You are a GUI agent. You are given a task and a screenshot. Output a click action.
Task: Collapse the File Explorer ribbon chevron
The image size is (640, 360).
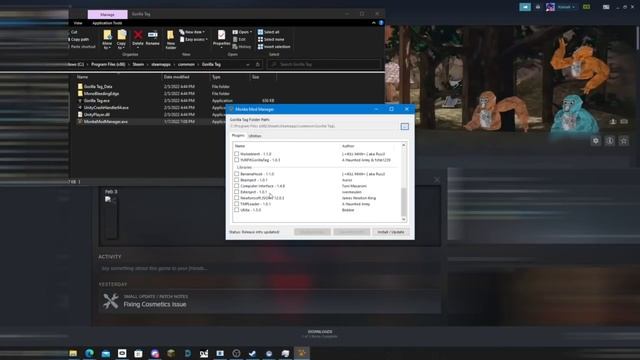(373, 23)
